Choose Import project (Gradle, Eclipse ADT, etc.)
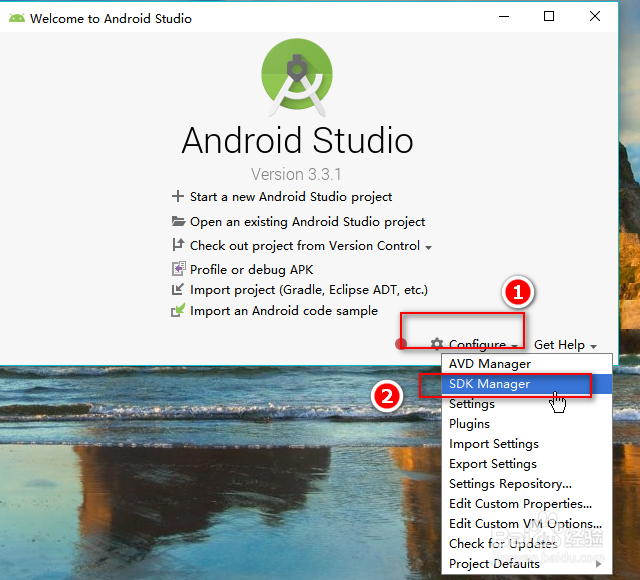This screenshot has width=640, height=580. pos(309,290)
